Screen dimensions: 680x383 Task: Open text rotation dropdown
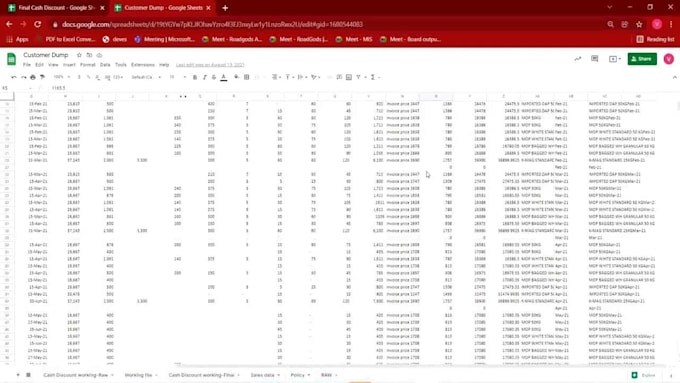315,77
